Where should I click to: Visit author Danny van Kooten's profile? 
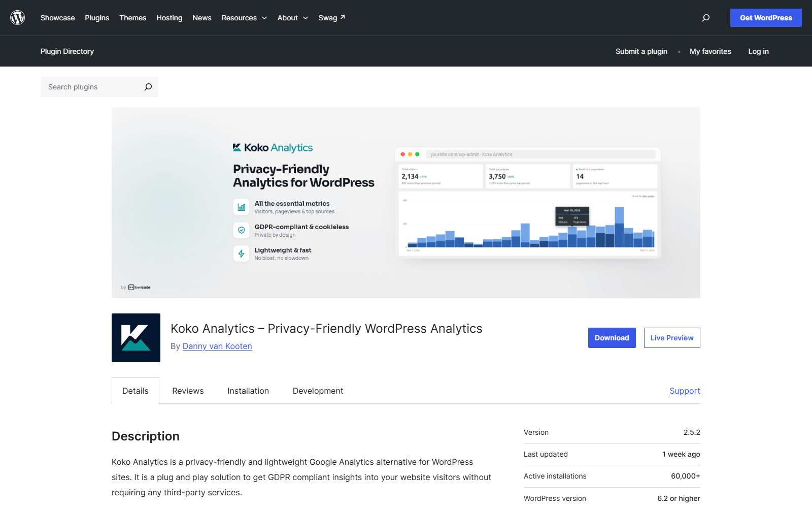(217, 346)
